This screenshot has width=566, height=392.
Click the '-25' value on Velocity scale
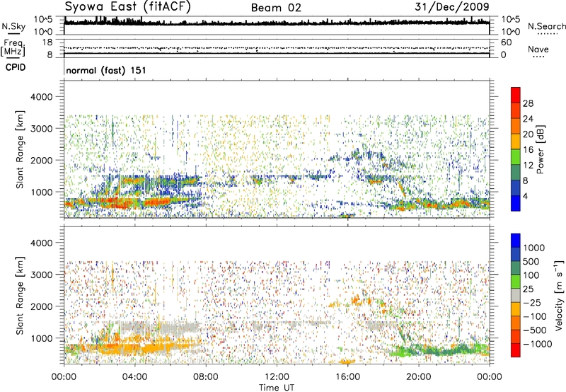point(532,302)
